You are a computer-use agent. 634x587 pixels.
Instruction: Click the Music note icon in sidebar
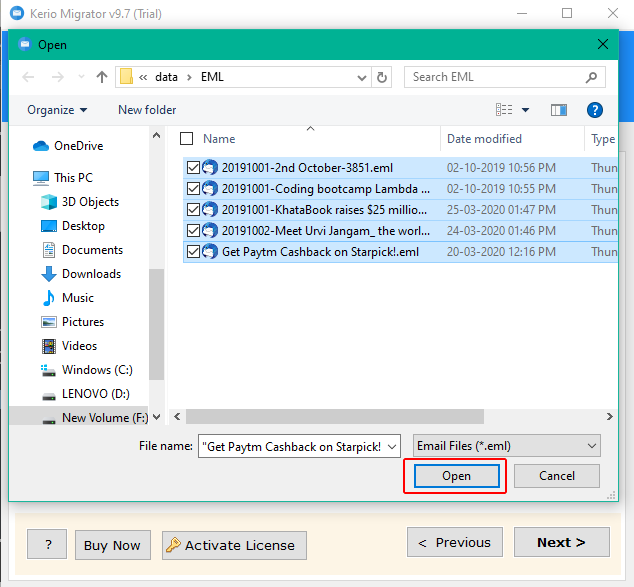pyautogui.click(x=49, y=298)
